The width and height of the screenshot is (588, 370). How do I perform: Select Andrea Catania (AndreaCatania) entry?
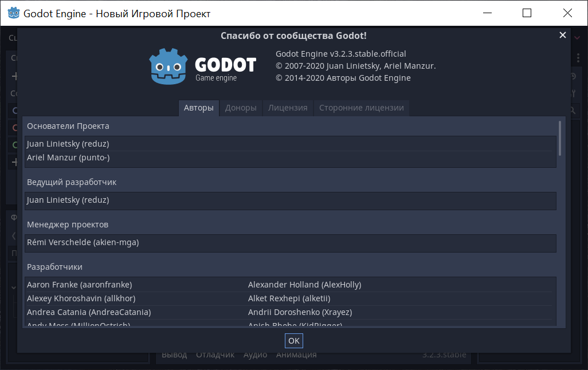click(89, 312)
